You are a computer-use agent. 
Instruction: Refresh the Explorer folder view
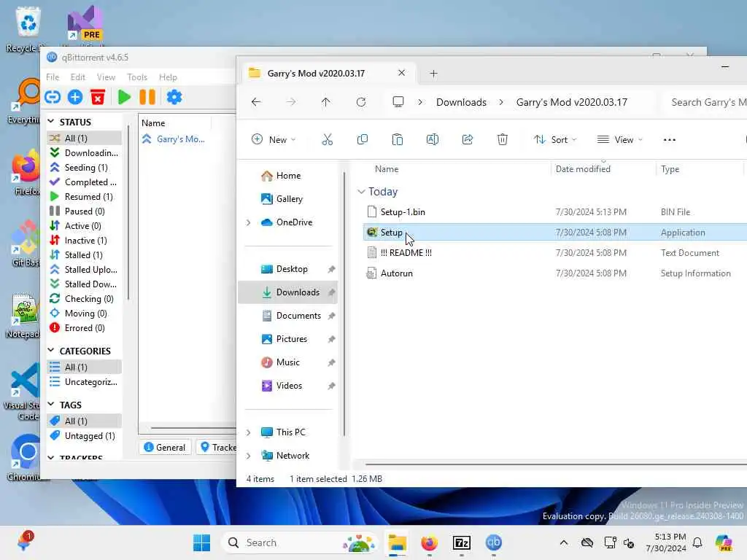[x=361, y=102]
